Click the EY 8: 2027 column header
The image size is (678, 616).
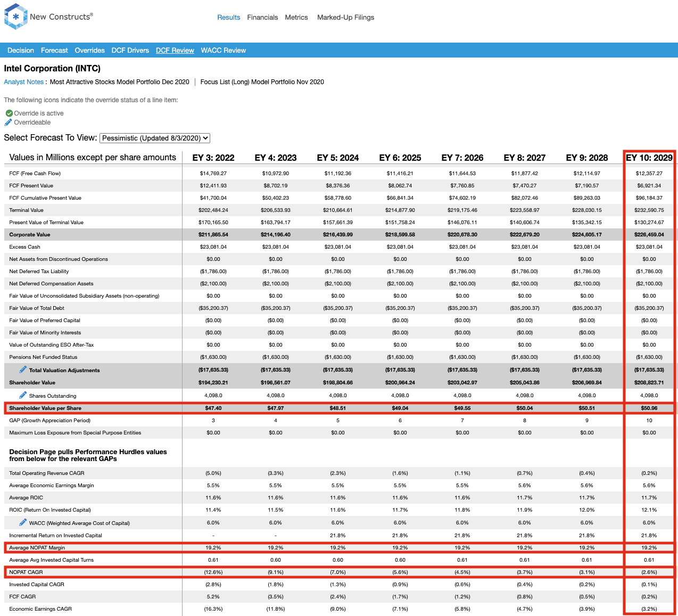(525, 158)
